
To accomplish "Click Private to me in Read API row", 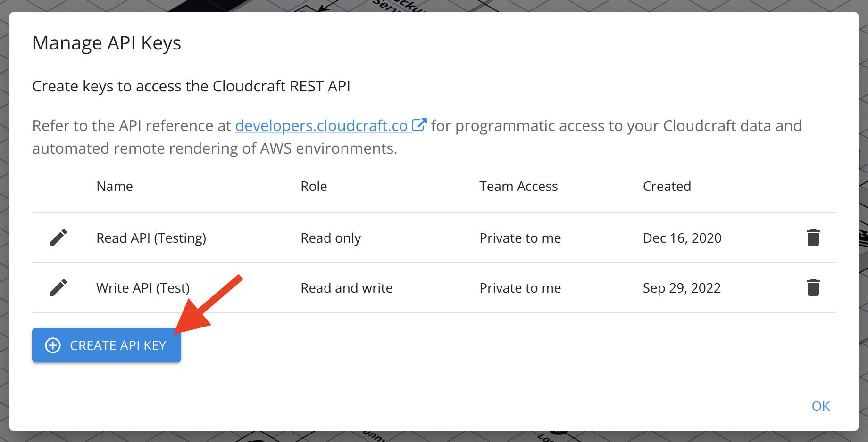I will point(520,238).
